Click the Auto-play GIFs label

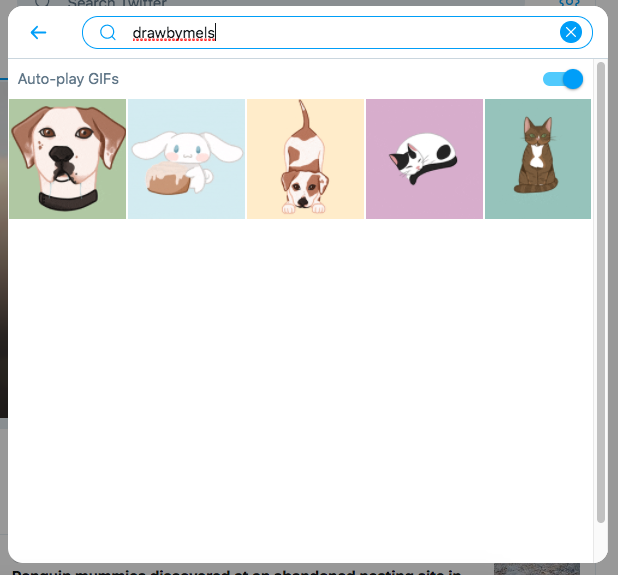pyautogui.click(x=68, y=79)
